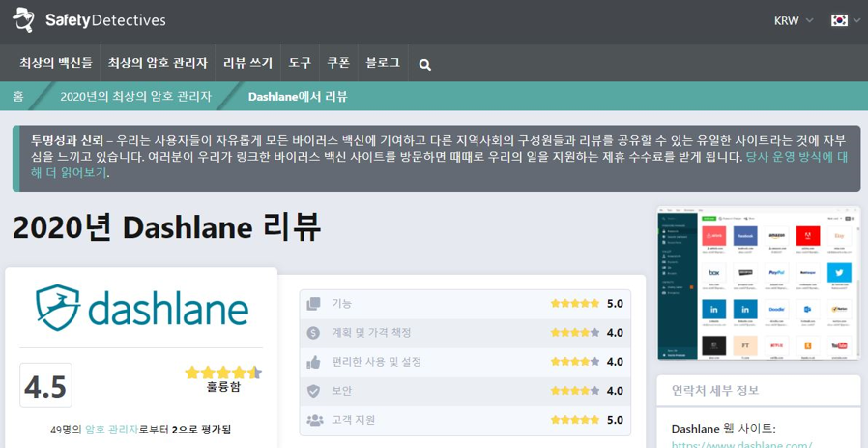
Task: Open the 도구 menu item
Action: pyautogui.click(x=300, y=63)
